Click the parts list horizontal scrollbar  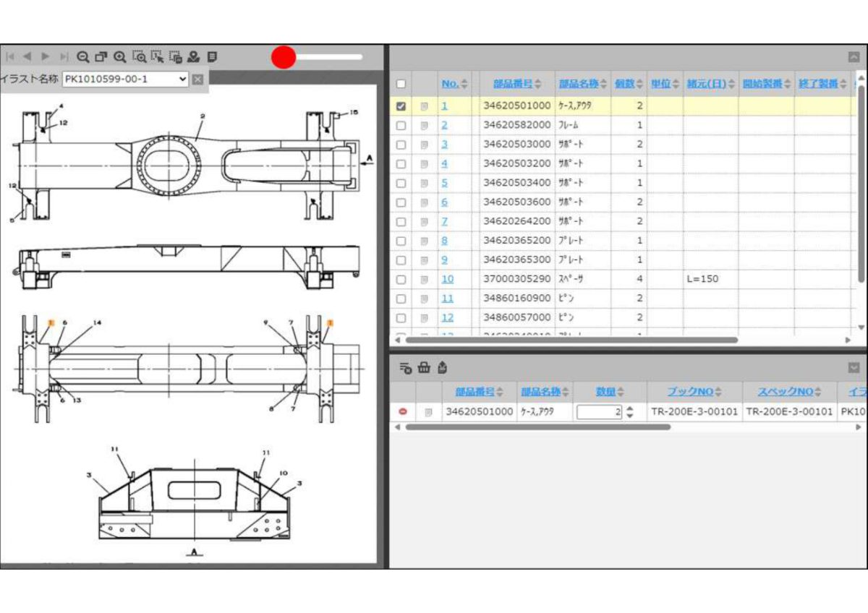pyautogui.click(x=571, y=340)
